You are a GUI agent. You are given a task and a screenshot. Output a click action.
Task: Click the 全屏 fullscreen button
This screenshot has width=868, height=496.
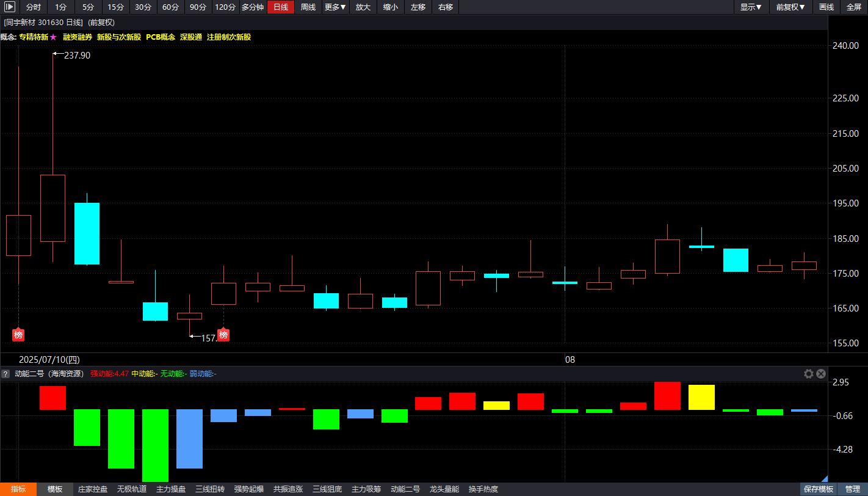(854, 7)
